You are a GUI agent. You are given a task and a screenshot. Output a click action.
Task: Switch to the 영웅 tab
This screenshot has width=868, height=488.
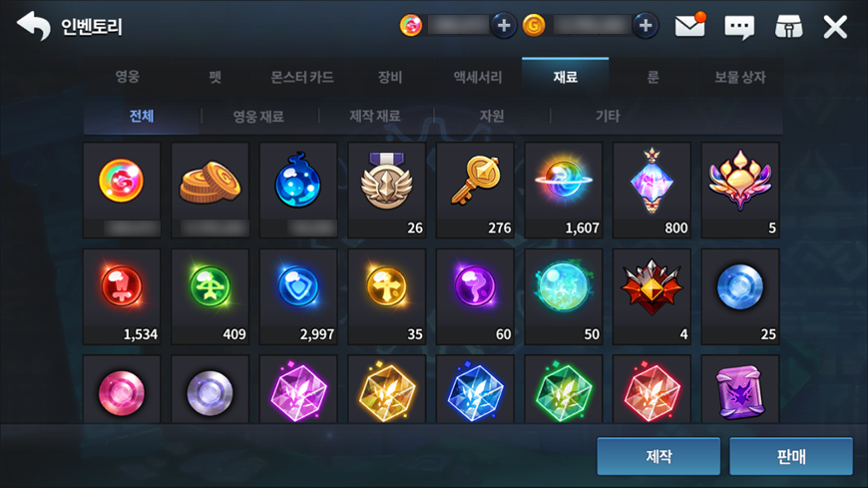pos(128,77)
